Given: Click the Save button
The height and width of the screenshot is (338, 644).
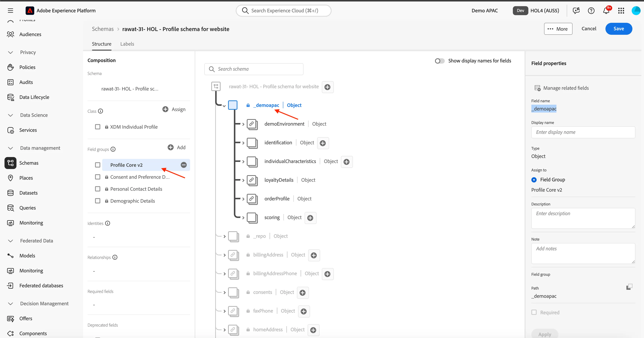Looking at the screenshot, I should (619, 29).
